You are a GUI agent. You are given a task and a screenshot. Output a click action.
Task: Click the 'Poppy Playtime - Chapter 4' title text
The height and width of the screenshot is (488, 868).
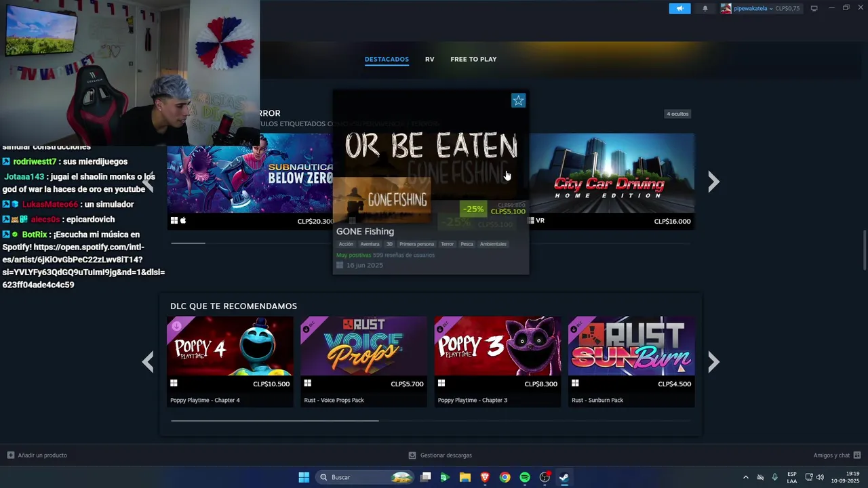[x=205, y=401]
